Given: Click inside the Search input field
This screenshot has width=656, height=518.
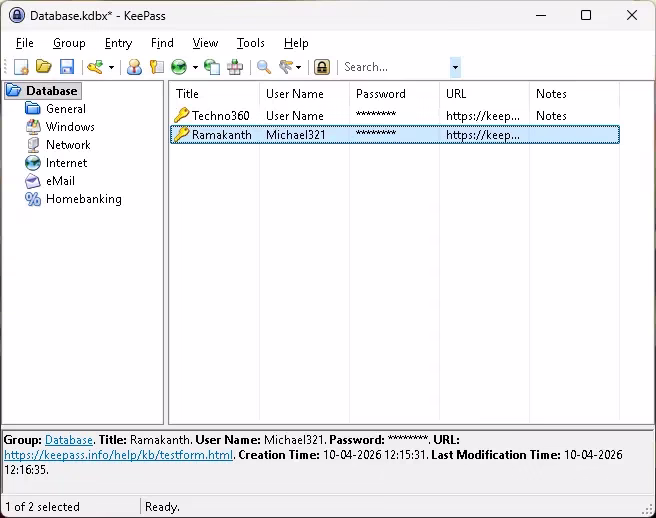Looking at the screenshot, I should point(394,67).
